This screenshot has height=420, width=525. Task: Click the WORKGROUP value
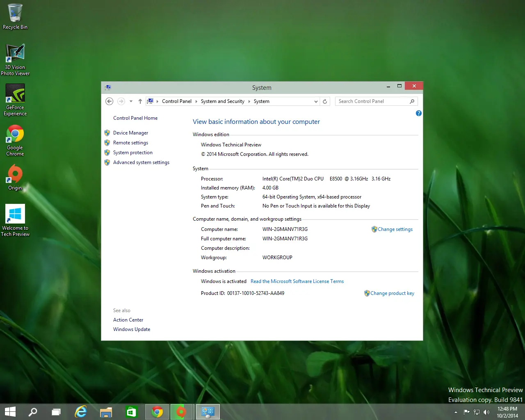[277, 258]
